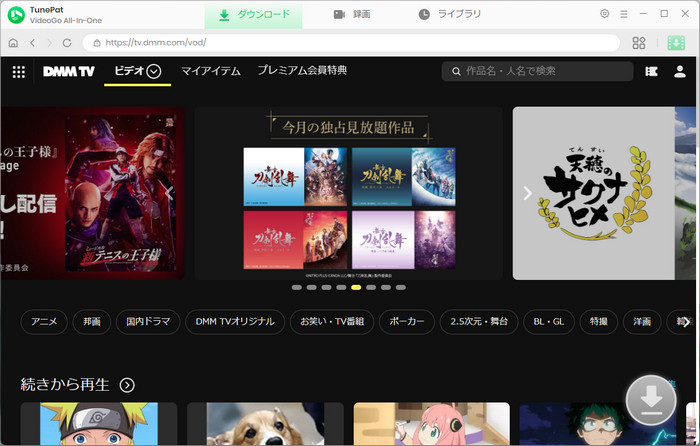Resume the green-haired hero anime thumbnail
Viewport: 700px width, 446px height.
[598, 423]
